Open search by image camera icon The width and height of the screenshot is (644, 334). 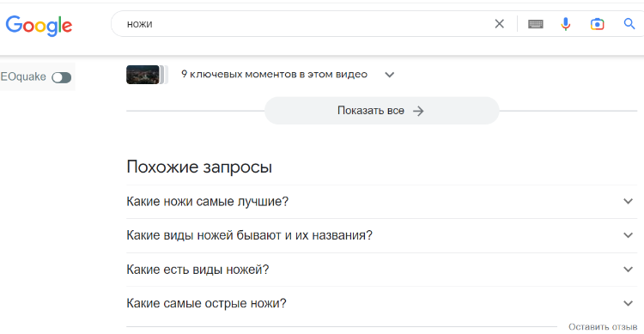click(597, 24)
